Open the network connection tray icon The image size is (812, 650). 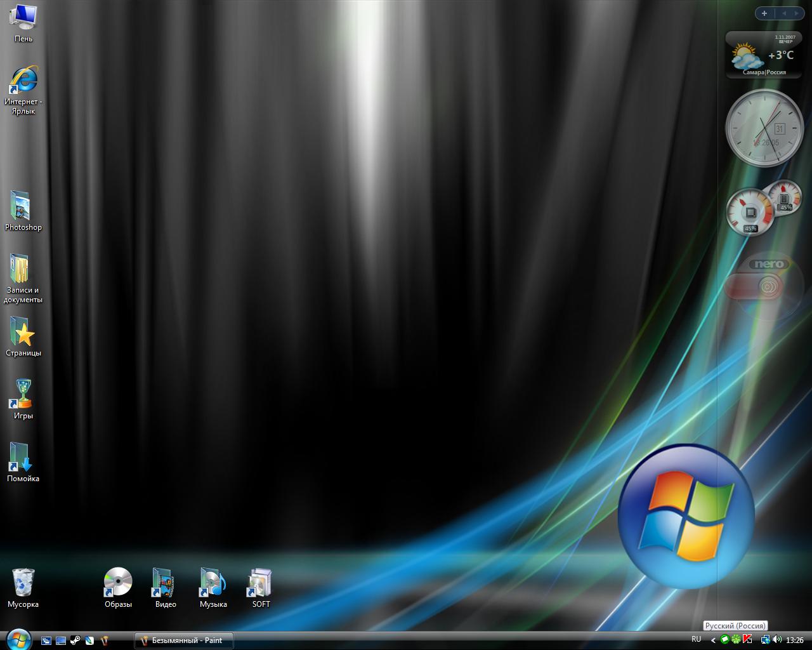coord(766,640)
